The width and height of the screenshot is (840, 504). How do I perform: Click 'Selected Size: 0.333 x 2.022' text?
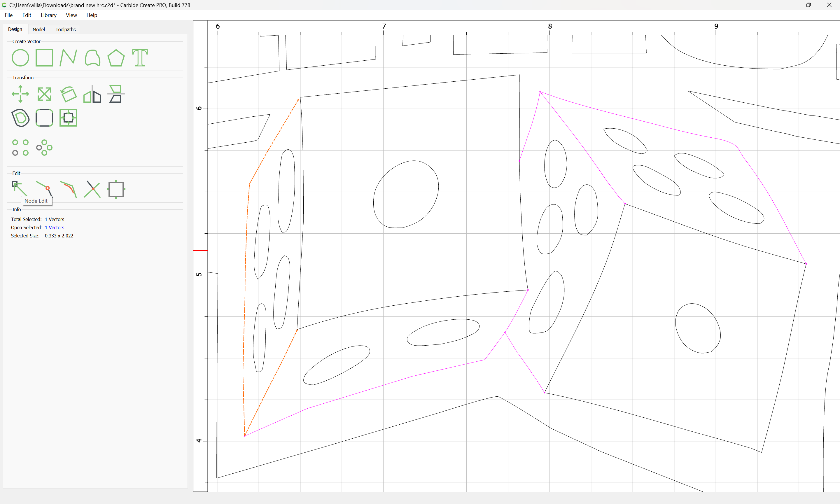[x=42, y=236]
